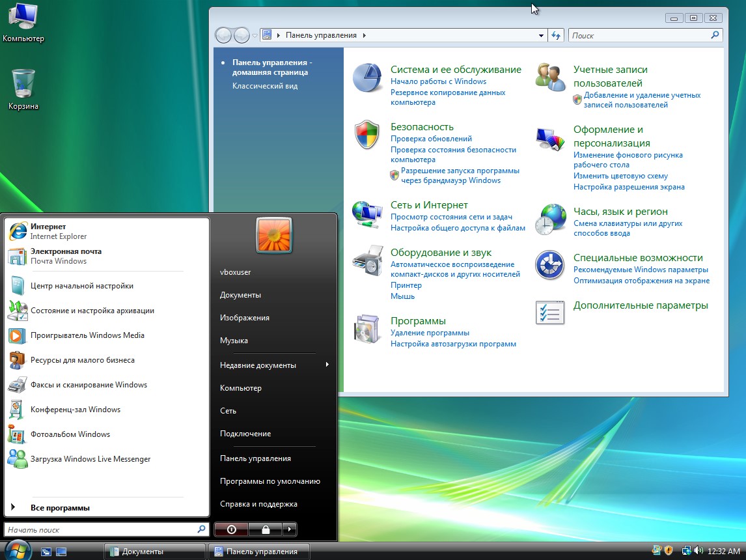Viewport: 746px width, 560px height.
Task: Click the Additional Options checklist icon
Action: (550, 313)
